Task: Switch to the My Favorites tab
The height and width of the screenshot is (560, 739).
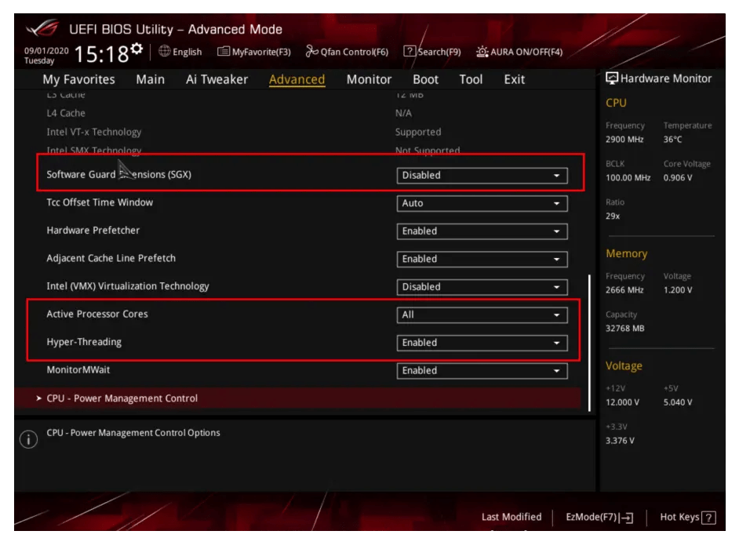Action: (x=78, y=79)
